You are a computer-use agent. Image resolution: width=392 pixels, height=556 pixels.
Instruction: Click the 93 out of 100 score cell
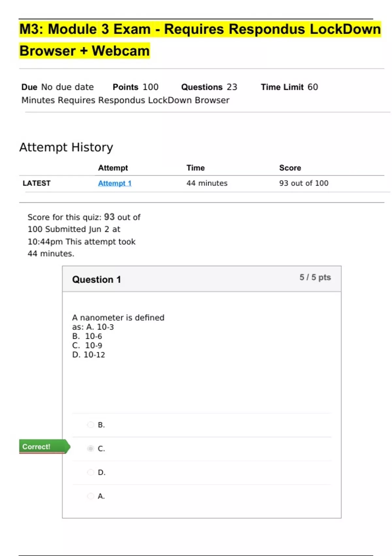[303, 183]
